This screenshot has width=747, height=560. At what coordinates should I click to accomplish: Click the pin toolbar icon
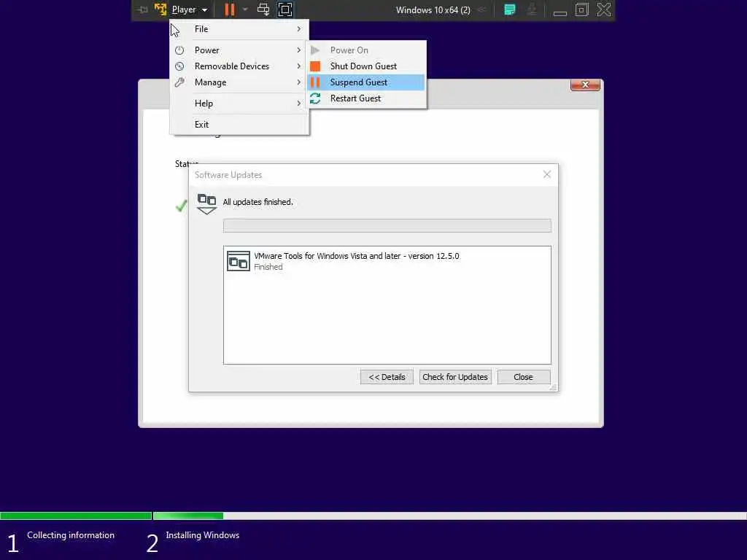click(x=142, y=9)
